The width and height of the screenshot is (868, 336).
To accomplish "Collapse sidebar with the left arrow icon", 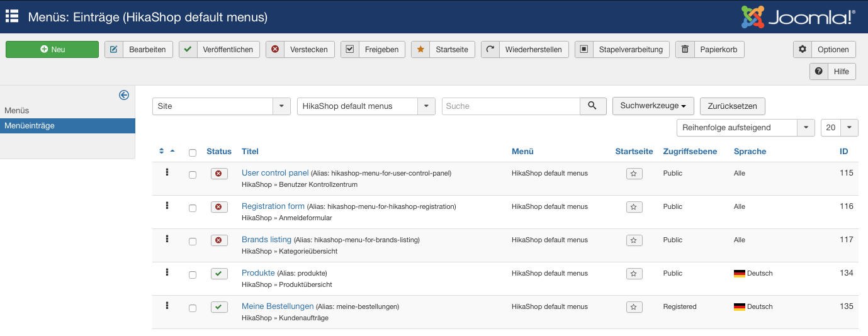I will pyautogui.click(x=124, y=95).
